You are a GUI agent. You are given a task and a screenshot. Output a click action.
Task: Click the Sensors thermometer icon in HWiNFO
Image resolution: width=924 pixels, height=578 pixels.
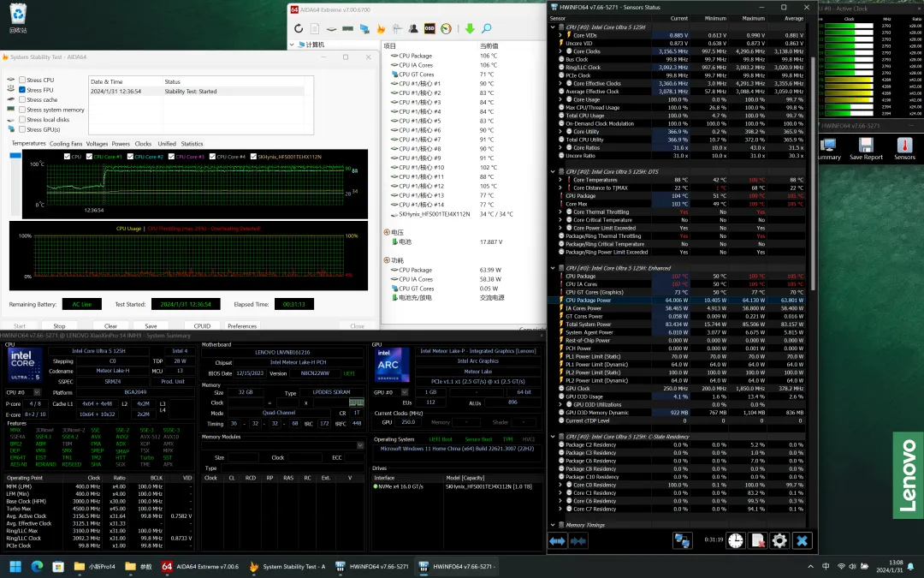coord(904,148)
